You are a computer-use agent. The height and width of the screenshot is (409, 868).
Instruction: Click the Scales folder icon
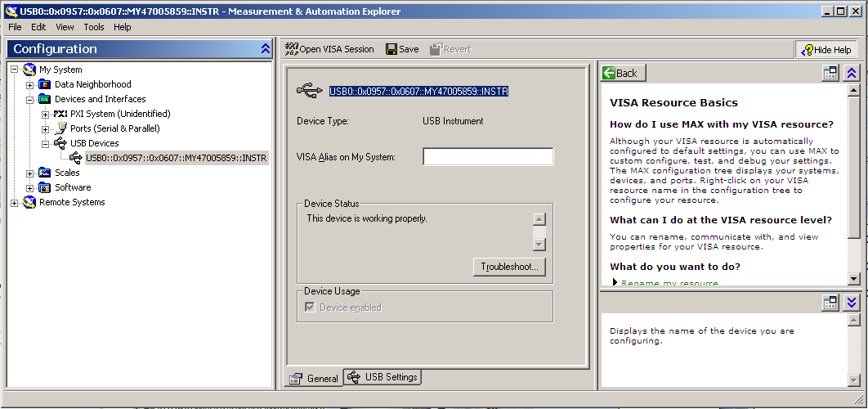(44, 173)
